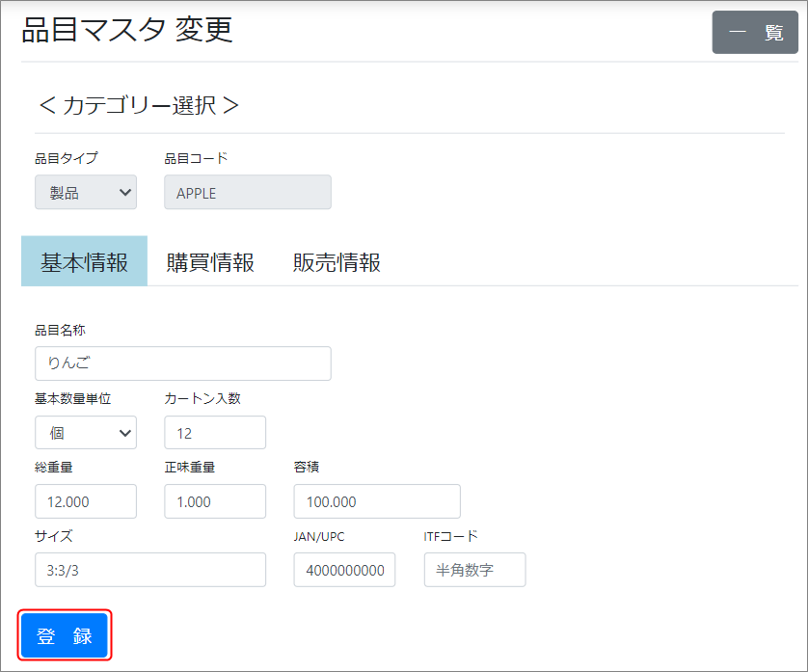The width and height of the screenshot is (808, 672).
Task: Click the 一覧 button
Action: tap(755, 33)
